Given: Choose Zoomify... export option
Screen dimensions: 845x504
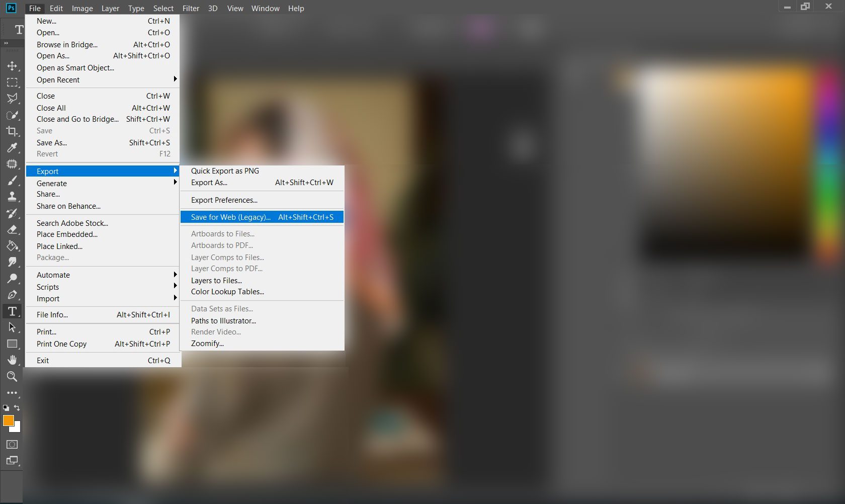Looking at the screenshot, I should point(262,343).
